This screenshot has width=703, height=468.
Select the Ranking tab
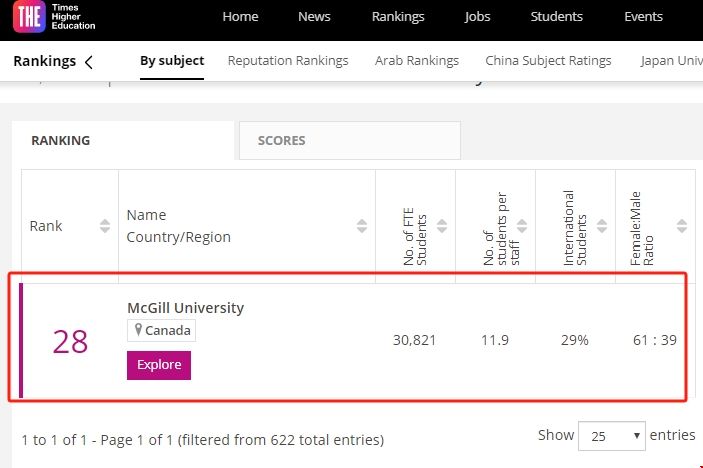(61, 141)
